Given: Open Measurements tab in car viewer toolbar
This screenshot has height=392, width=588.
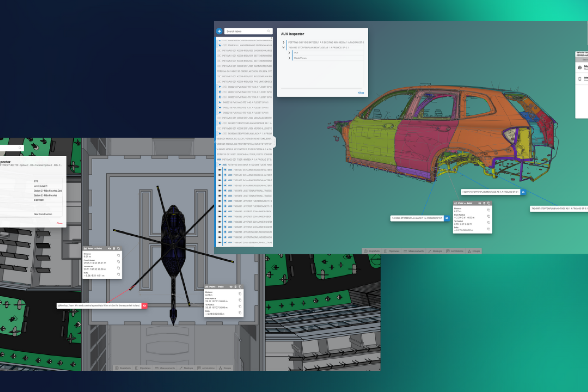Looking at the screenshot, I should pyautogui.click(x=413, y=251).
